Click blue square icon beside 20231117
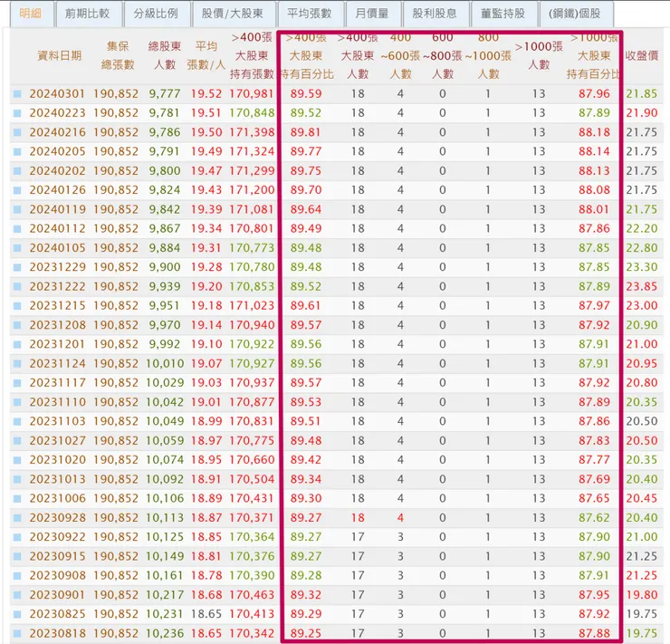The height and width of the screenshot is (644, 670). click(x=17, y=383)
